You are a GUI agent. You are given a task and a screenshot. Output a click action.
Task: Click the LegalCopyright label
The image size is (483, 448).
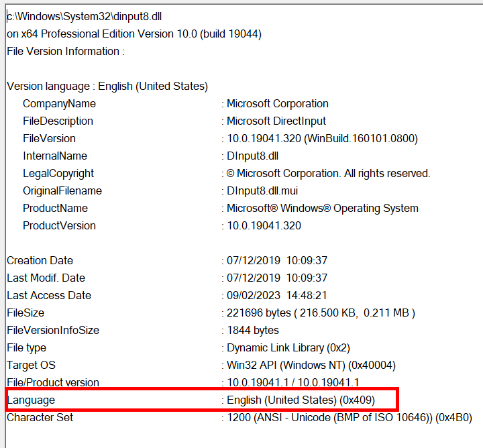click(58, 173)
